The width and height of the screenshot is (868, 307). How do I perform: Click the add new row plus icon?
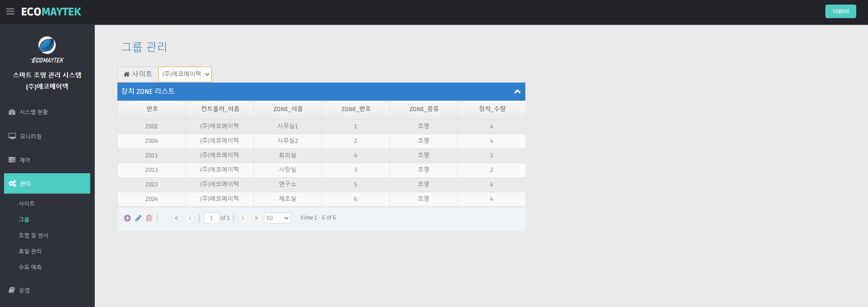pyautogui.click(x=127, y=218)
